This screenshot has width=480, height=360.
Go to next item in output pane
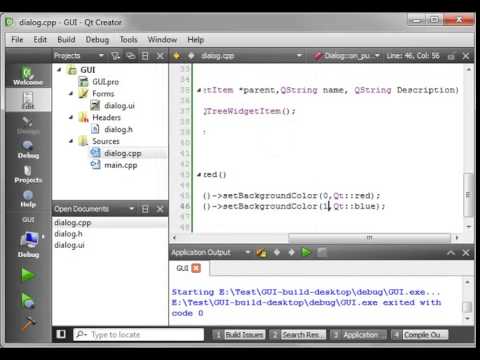point(291,252)
